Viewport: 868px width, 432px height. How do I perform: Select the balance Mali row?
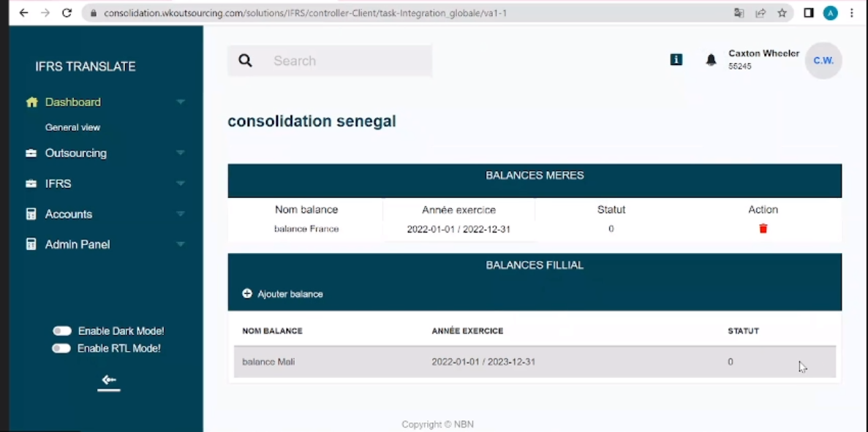point(439,361)
